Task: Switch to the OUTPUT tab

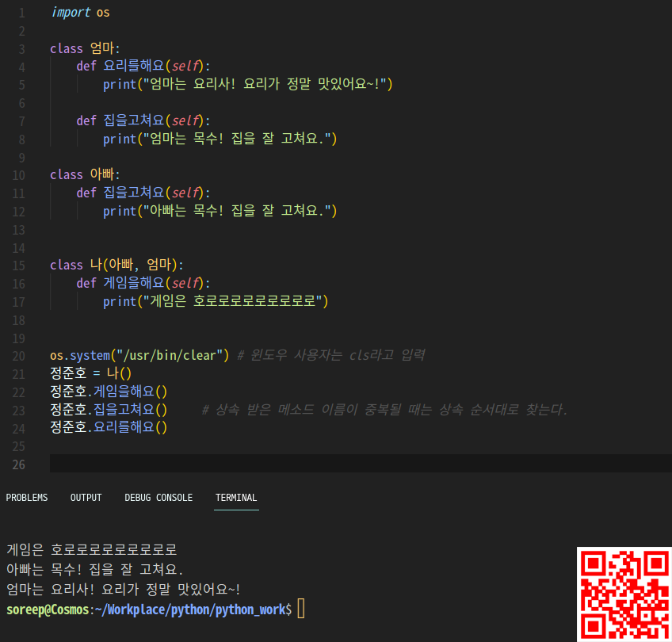Action: click(86, 498)
